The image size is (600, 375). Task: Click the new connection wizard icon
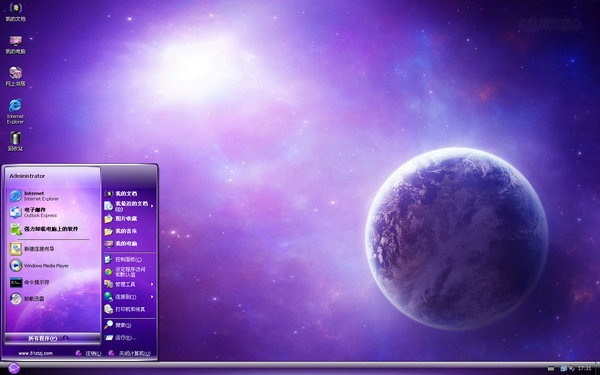click(16, 249)
